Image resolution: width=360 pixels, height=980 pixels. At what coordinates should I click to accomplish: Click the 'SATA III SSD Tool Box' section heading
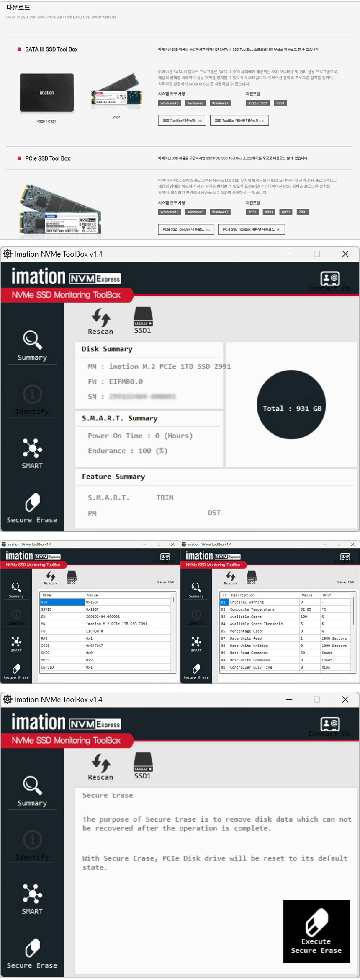[51, 49]
